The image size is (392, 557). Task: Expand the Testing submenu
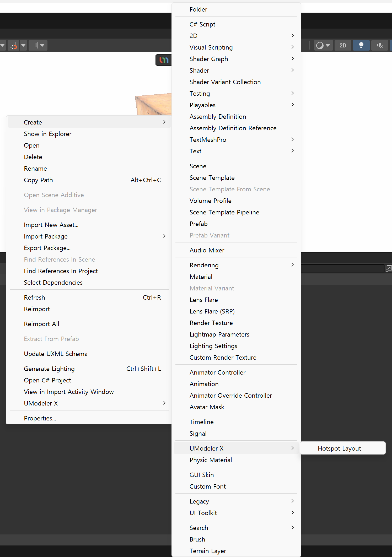[x=236, y=94]
